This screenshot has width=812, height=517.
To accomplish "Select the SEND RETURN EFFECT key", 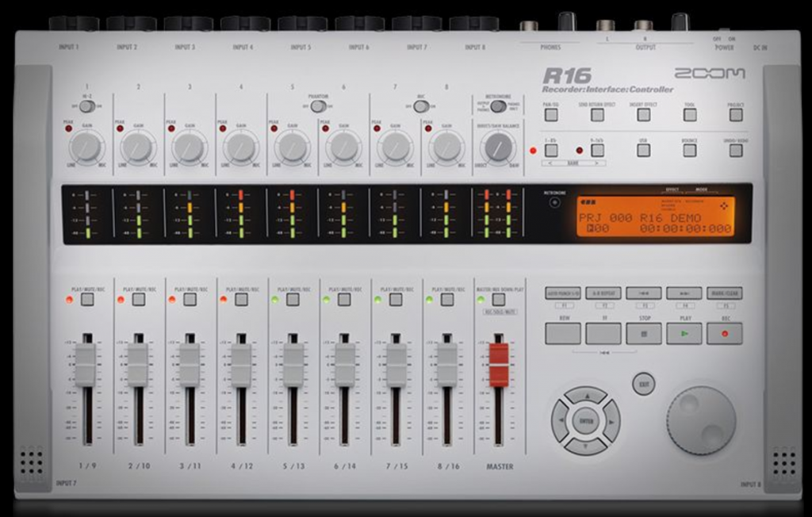I will coord(598,114).
